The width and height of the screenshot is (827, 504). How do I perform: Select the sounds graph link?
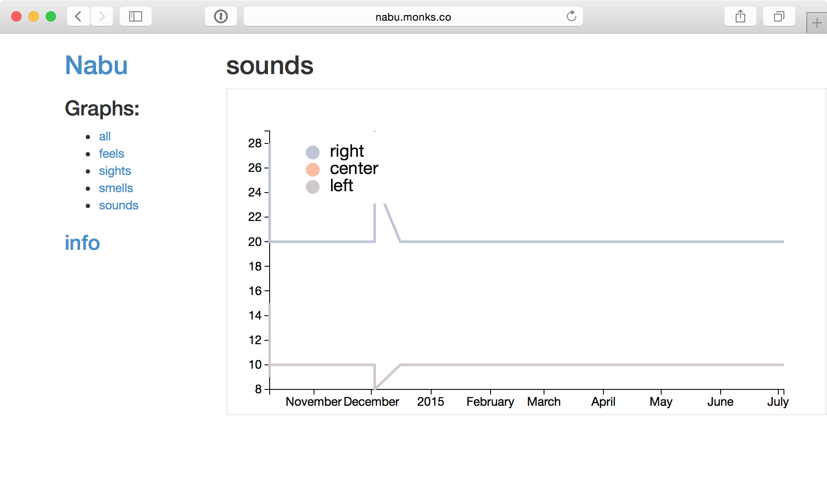pyautogui.click(x=118, y=205)
